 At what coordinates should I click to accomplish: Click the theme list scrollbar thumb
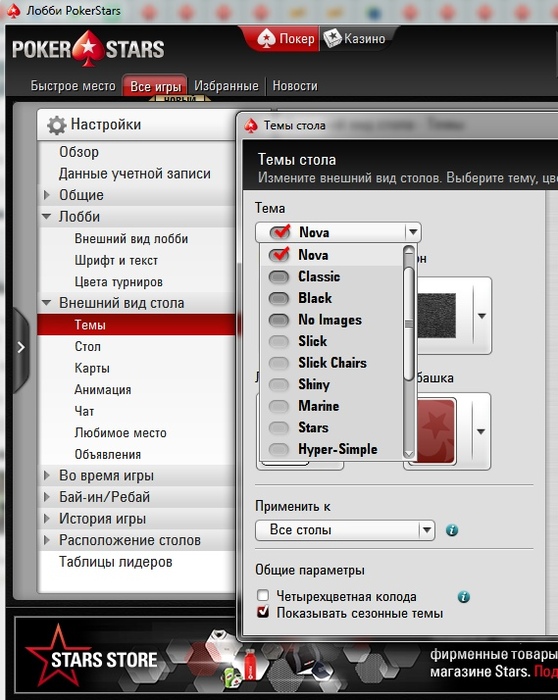coord(409,324)
